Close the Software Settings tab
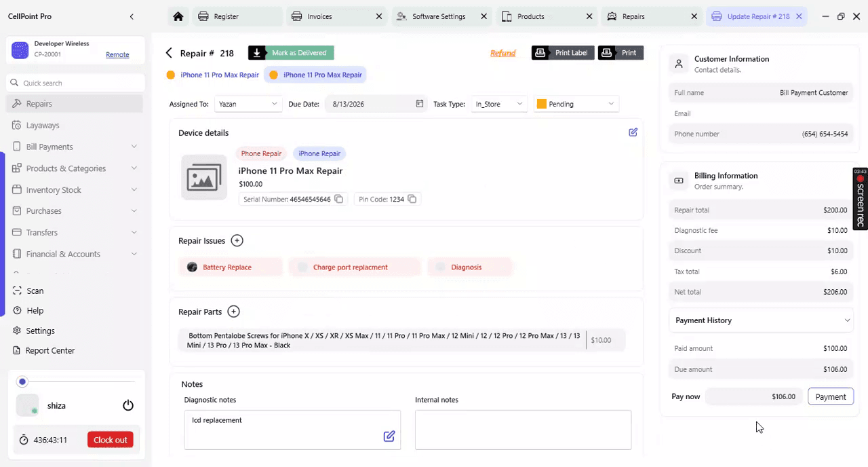Viewport: 868px width, 467px height. pyautogui.click(x=484, y=16)
